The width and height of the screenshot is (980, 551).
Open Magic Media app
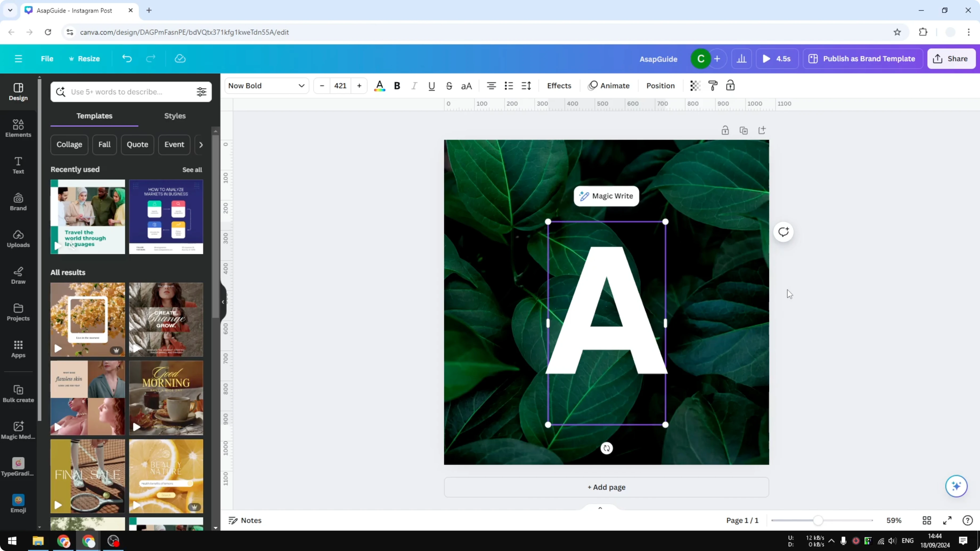click(x=18, y=430)
